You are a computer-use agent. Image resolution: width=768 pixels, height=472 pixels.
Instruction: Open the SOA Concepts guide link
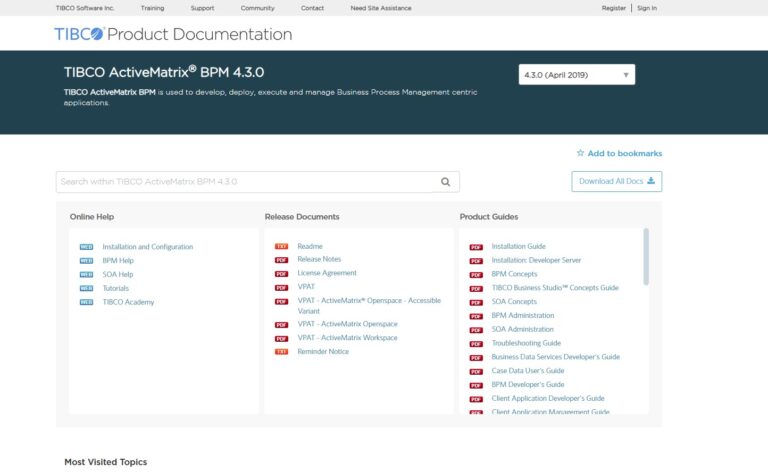click(514, 302)
